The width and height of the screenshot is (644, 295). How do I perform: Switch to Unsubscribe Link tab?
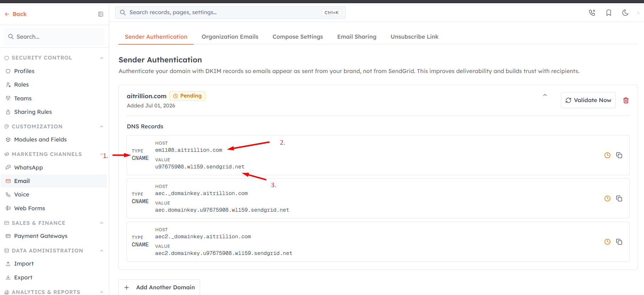coord(415,37)
